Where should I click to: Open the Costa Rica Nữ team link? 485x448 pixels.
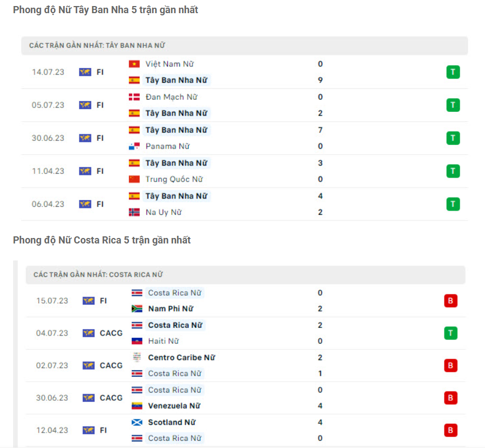tap(174, 293)
